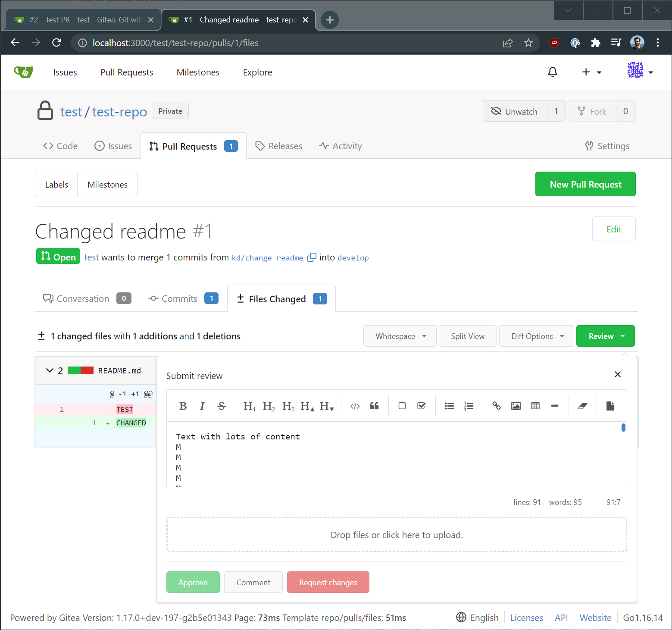672x630 pixels.
Task: Insert an image via picture icon
Action: coord(516,406)
